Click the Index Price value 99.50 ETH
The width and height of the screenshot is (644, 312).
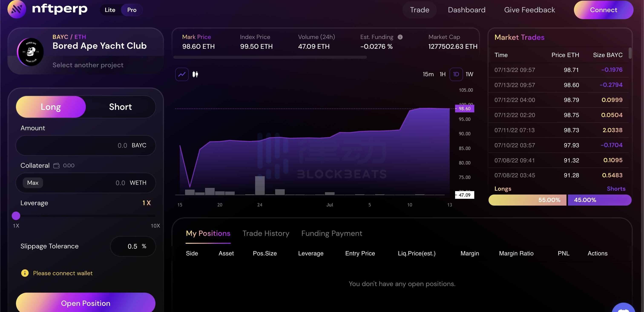[256, 46]
